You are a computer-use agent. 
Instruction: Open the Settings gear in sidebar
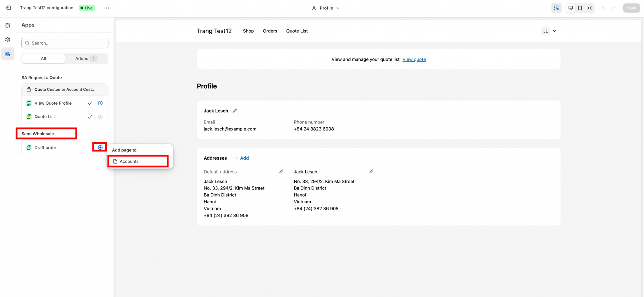tap(8, 40)
